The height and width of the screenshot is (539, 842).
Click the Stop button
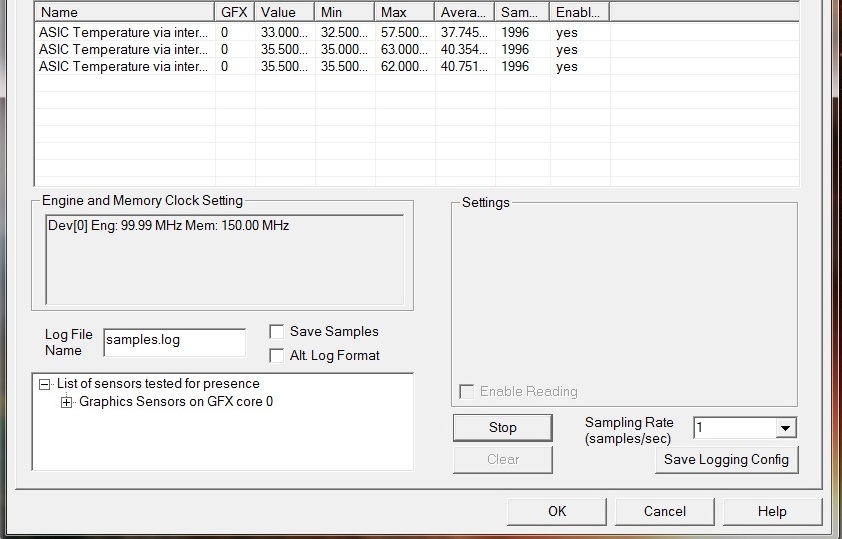503,428
